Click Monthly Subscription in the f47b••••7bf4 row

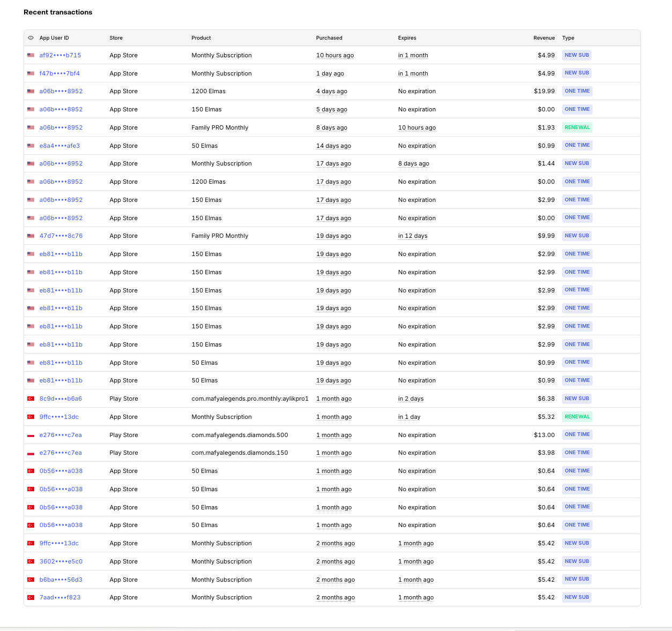tap(221, 73)
